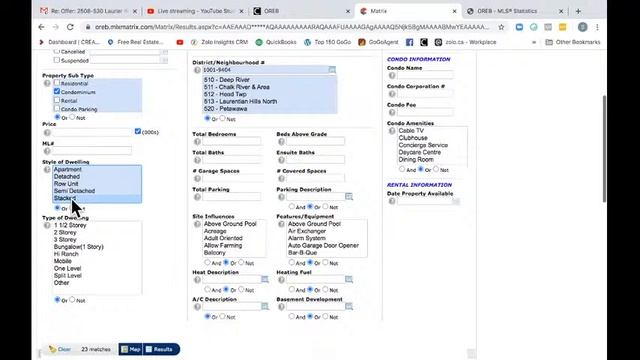Click into the Price input field
640x360 pixels.
pyautogui.click(x=92, y=133)
